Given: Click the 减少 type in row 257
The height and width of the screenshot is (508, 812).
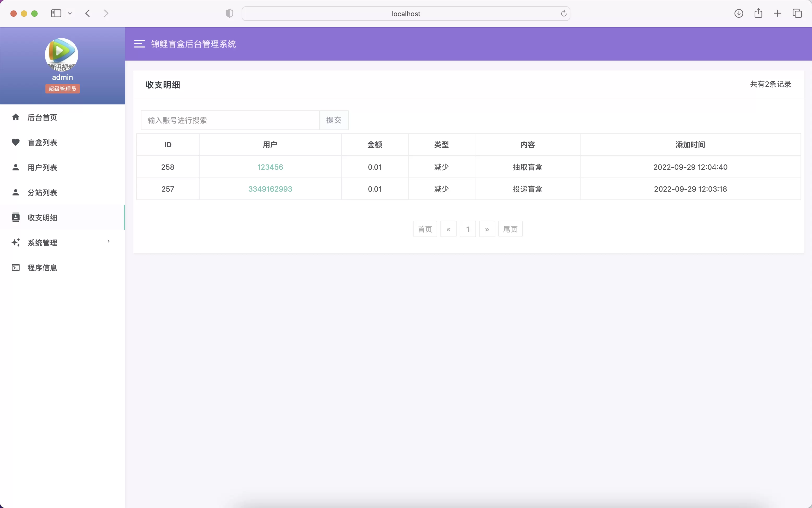Looking at the screenshot, I should tap(441, 189).
